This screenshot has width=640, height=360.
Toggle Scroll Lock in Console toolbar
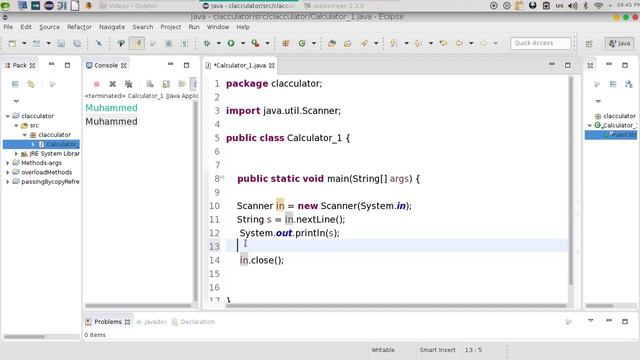[x=166, y=84]
